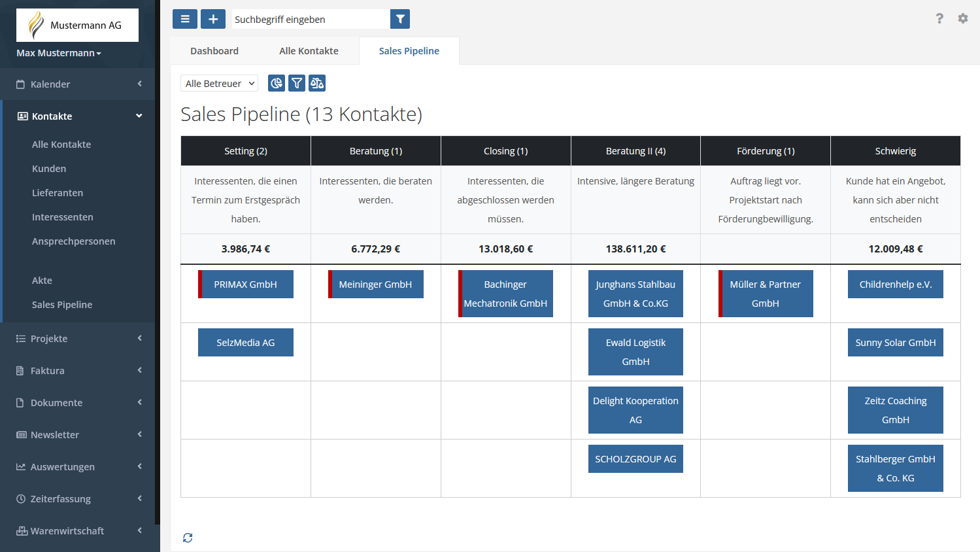Open the Alle Betreuer dropdown
Screen dimensions: 980x552
(219, 84)
